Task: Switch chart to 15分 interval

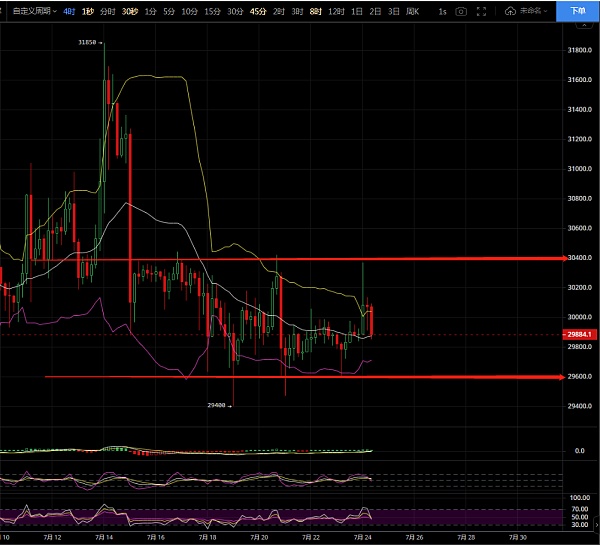Action: click(x=212, y=10)
